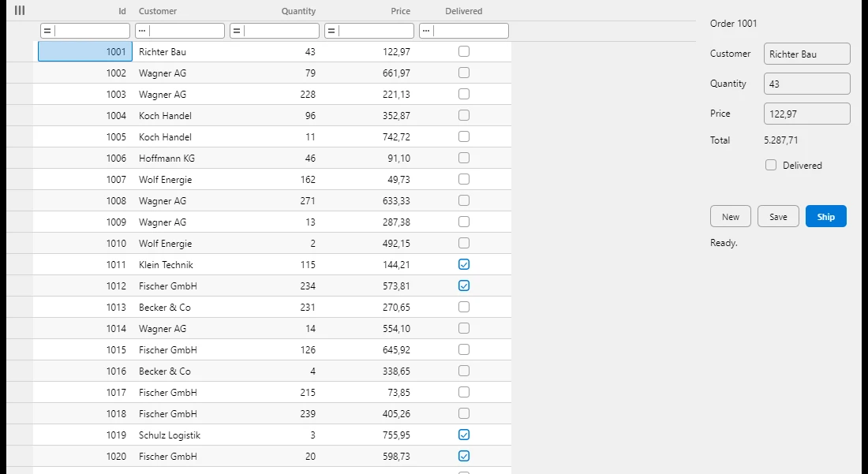Image resolution: width=868 pixels, height=474 pixels.
Task: Select the Wolf Energie cell in row 1010
Action: (180, 244)
